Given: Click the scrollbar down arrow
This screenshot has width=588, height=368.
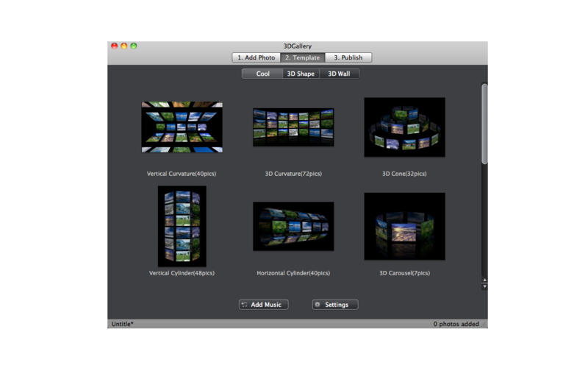Looking at the screenshot, I should pos(484,286).
